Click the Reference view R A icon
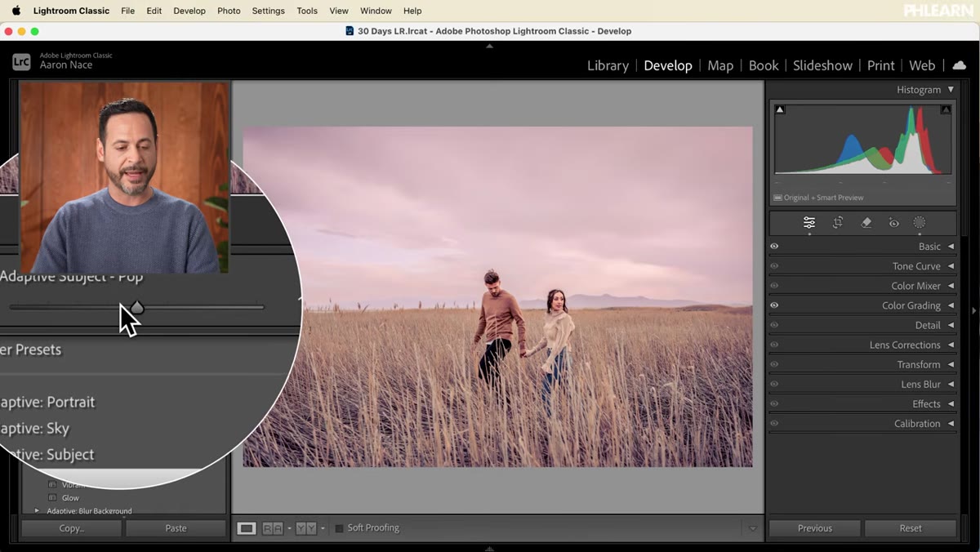The width and height of the screenshot is (980, 552). coord(273,528)
